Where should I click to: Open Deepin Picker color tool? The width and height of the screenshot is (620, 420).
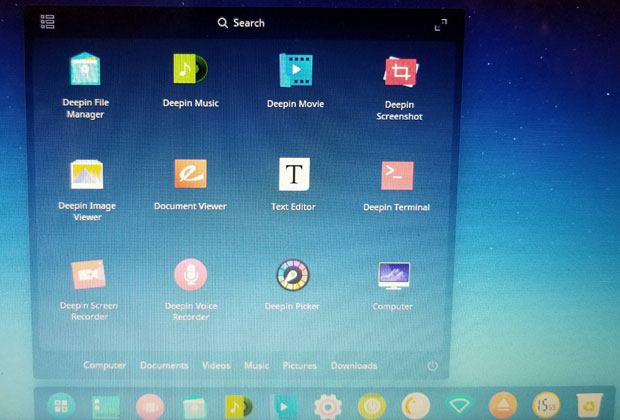293,275
